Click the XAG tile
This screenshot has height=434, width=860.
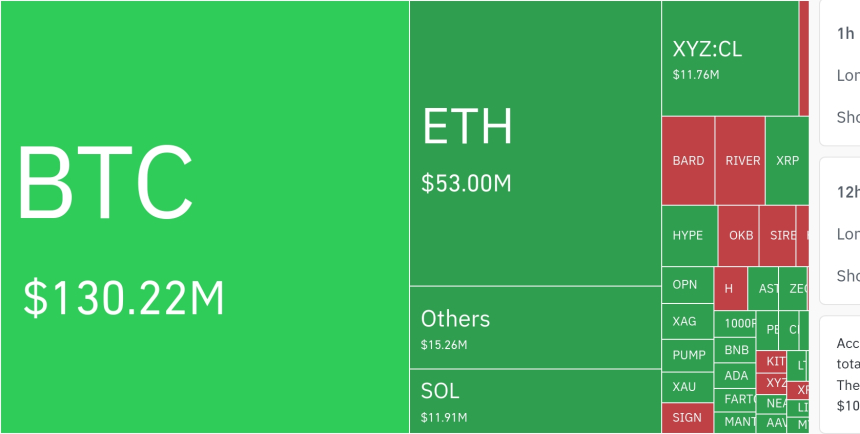686,321
